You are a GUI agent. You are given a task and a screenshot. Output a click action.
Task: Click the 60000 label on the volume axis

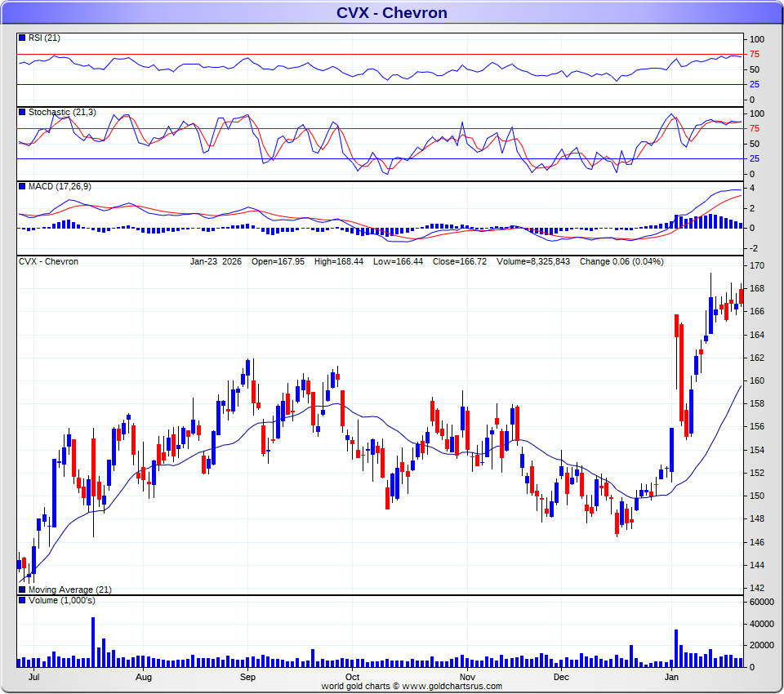[761, 603]
